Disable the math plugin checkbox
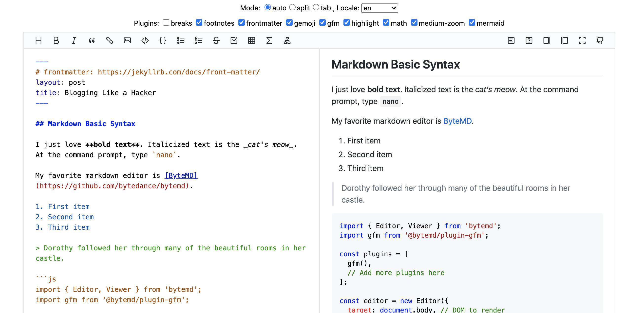Screen dimensions: 644x313 386,22
